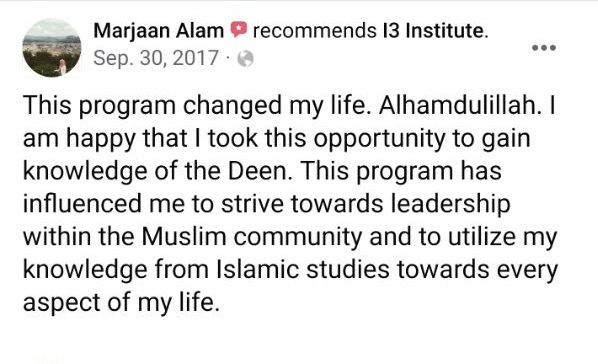Click the phrase "Muslim community" in the review
Image resolution: width=598 pixels, height=364 pixels.
[x=252, y=237]
